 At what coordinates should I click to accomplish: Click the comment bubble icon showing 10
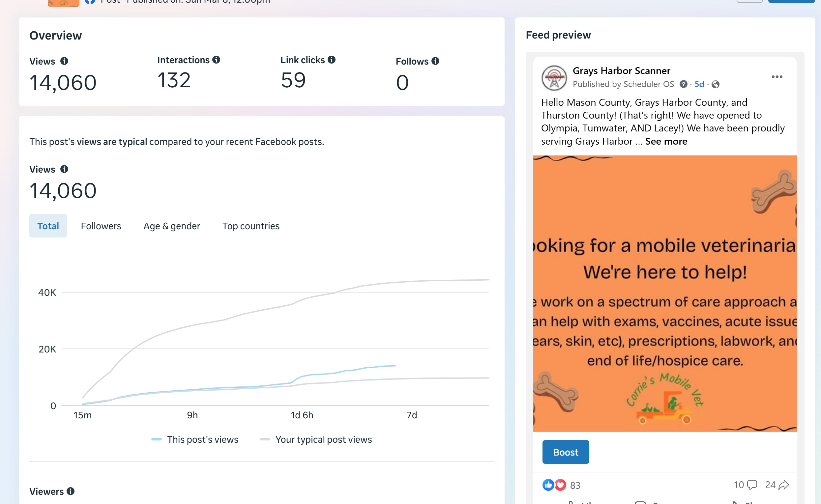pos(752,485)
